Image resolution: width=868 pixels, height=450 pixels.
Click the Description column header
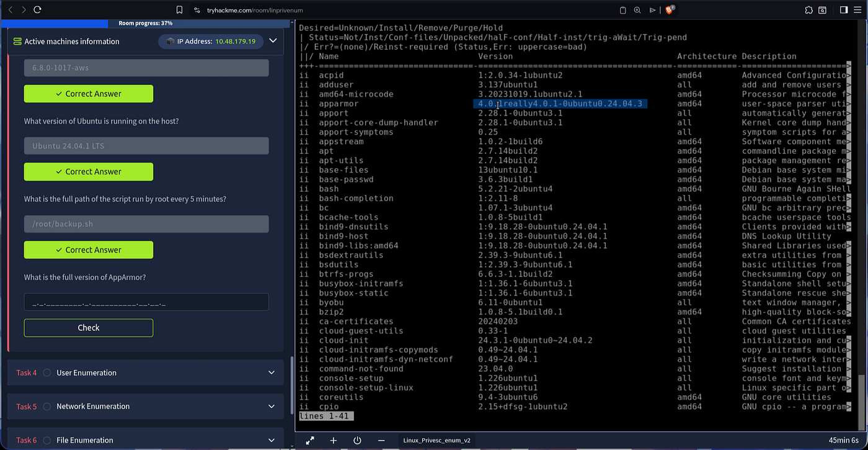tap(769, 56)
